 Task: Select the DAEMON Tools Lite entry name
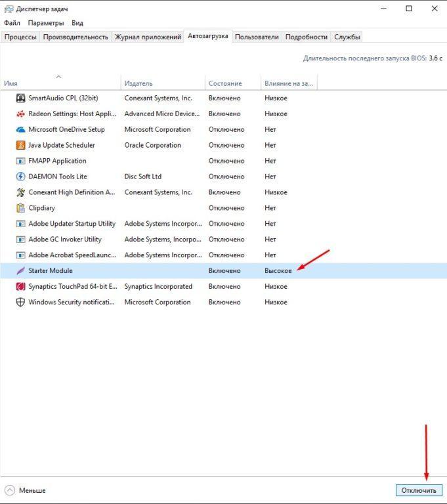point(58,177)
